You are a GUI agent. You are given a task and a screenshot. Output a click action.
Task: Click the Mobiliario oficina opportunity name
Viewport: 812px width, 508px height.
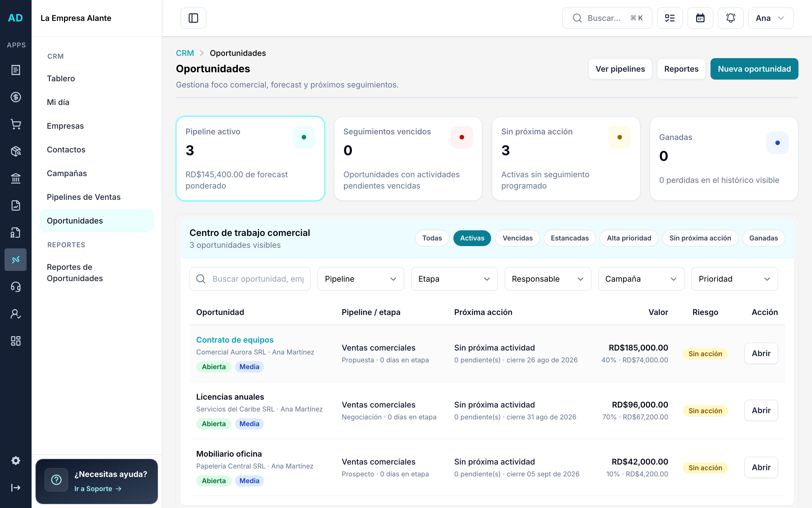pyautogui.click(x=229, y=454)
